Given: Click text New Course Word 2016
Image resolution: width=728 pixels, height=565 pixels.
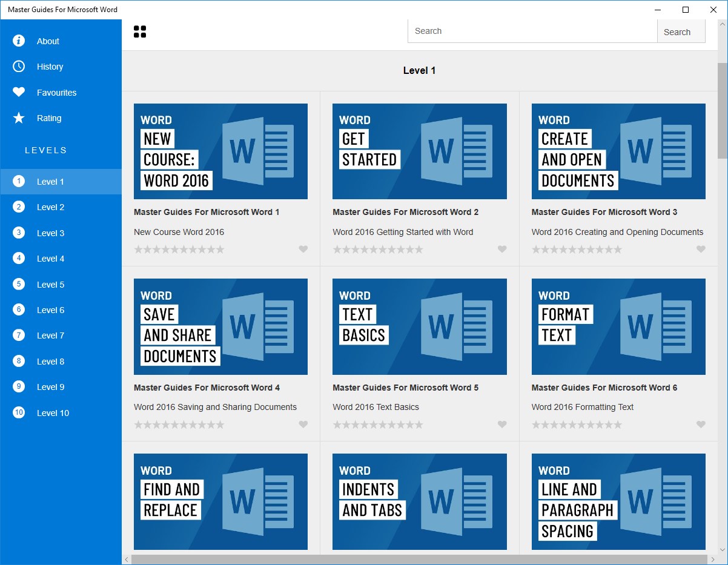Looking at the screenshot, I should (179, 232).
